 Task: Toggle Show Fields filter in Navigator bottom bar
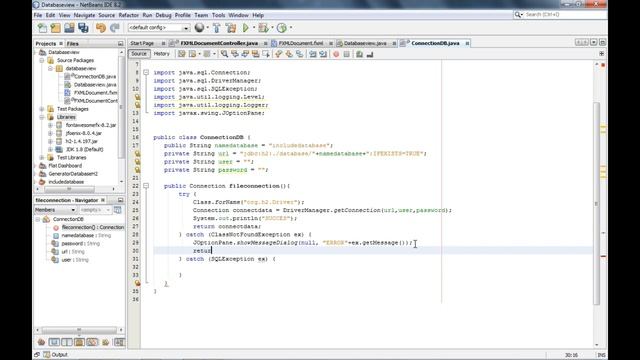(54, 342)
